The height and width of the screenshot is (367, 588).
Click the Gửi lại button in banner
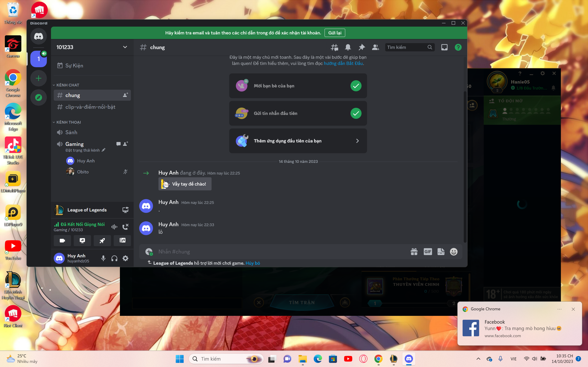tap(335, 33)
